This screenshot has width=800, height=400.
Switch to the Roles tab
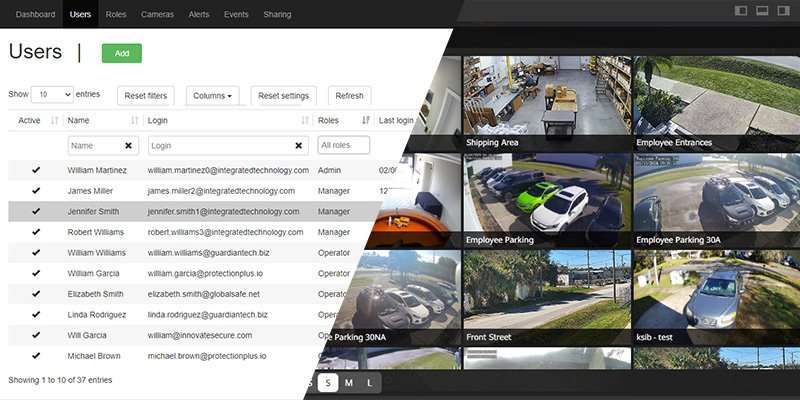(116, 14)
